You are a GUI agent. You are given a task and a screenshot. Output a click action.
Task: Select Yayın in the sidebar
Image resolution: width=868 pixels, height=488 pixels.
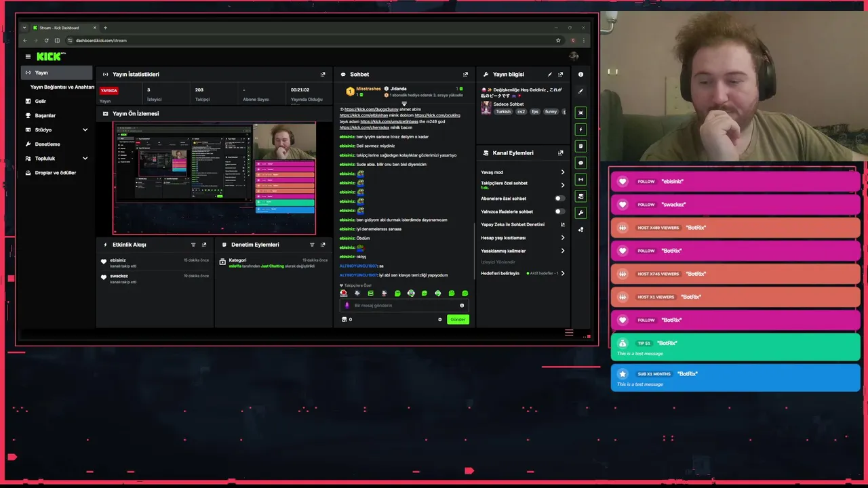click(x=57, y=73)
